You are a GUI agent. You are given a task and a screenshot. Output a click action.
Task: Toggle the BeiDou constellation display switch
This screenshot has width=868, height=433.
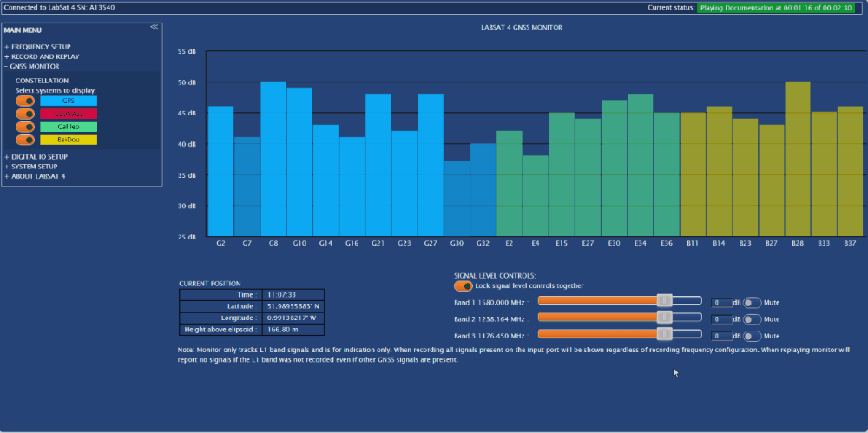[25, 140]
